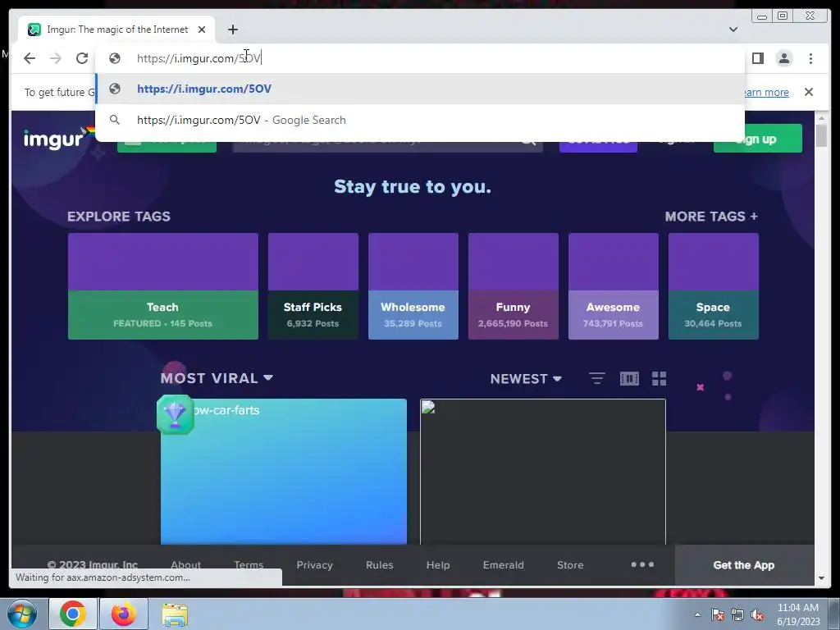The image size is (840, 630).
Task: Open the Awesome tag card
Action: [x=614, y=286]
